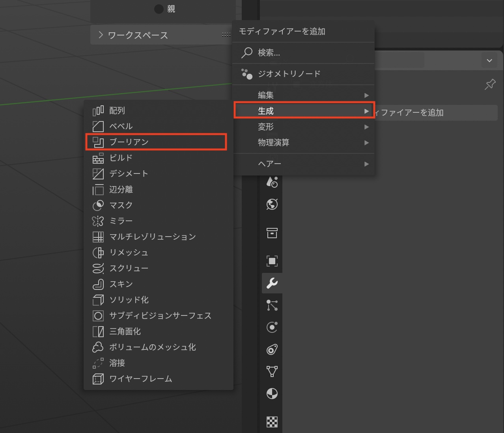Screen dimensions: 504x433
Task: Open the Object Constraints properties tab
Action: pyautogui.click(x=272, y=349)
